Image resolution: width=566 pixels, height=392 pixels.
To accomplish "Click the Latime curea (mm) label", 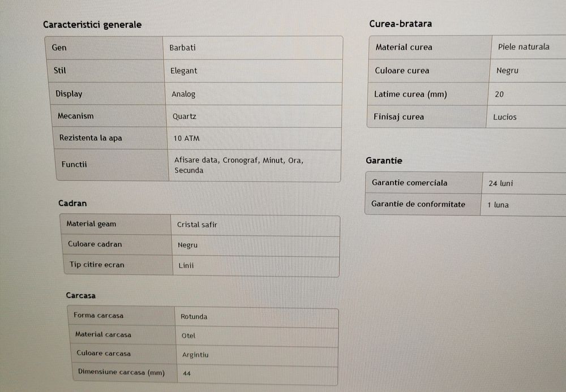I will [x=410, y=94].
